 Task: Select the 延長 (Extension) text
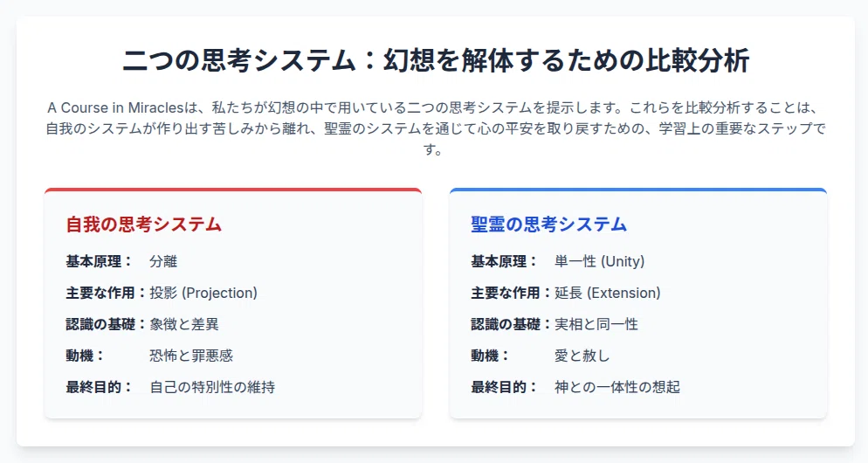tap(607, 293)
